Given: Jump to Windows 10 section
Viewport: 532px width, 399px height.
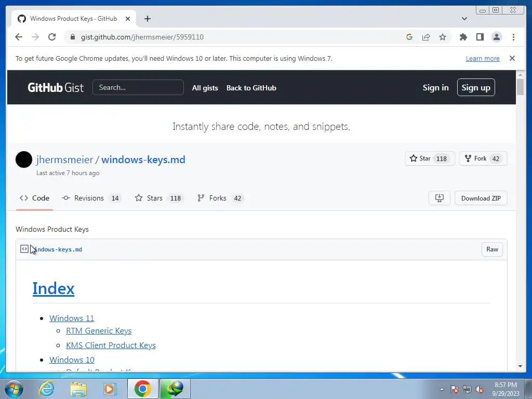Looking at the screenshot, I should (72, 360).
